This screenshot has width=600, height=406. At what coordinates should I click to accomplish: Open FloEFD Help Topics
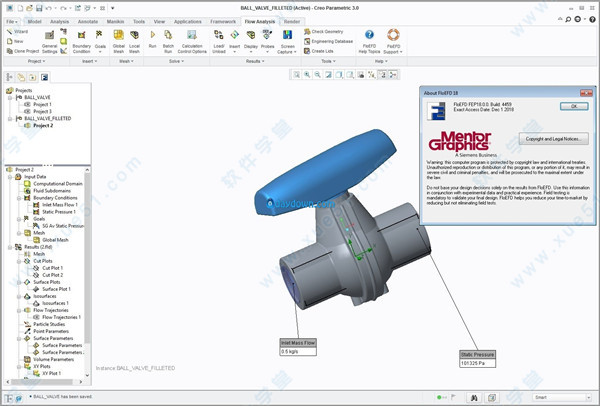tap(371, 38)
